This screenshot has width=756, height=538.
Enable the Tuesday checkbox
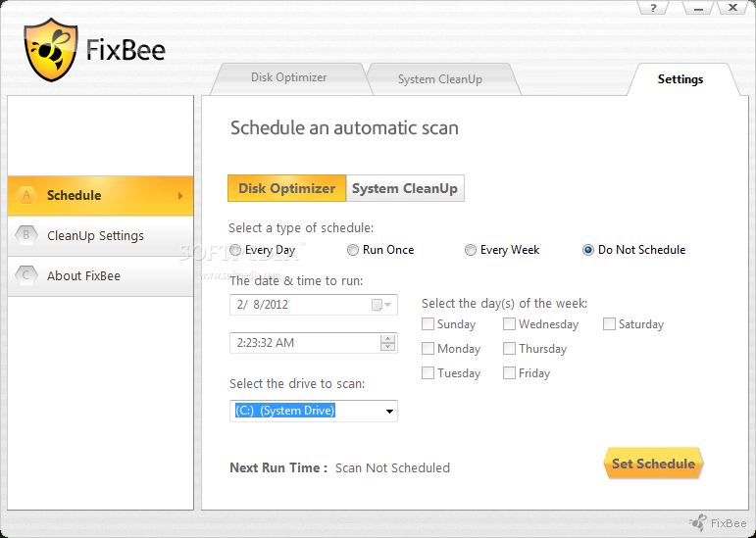(x=428, y=372)
